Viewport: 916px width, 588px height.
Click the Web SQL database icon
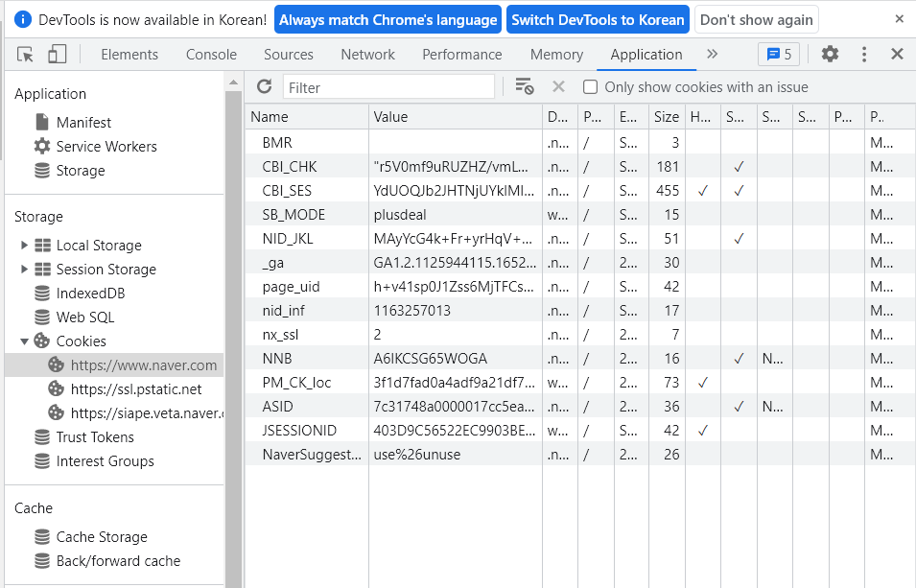click(42, 317)
